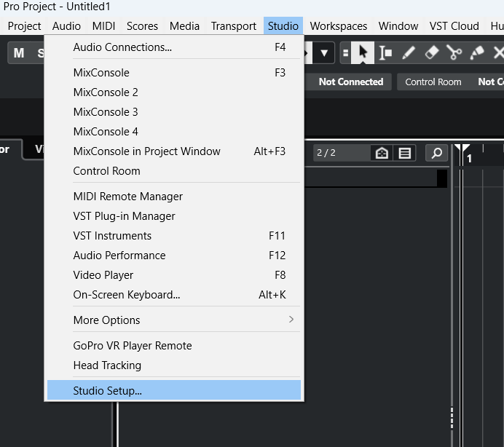
Task: Open the track visibility agents icon
Action: pyautogui.click(x=382, y=153)
